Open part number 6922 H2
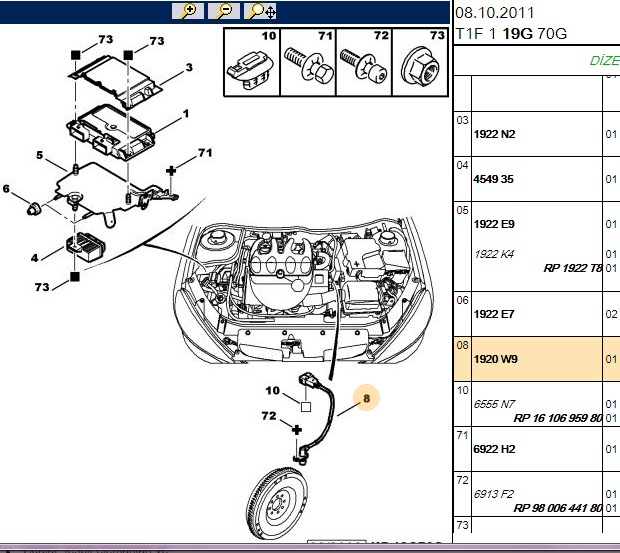 point(494,449)
